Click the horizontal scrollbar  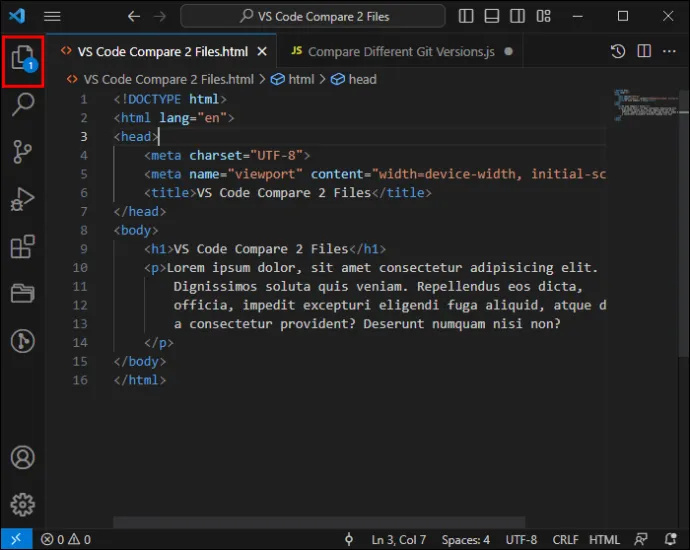pos(319,522)
